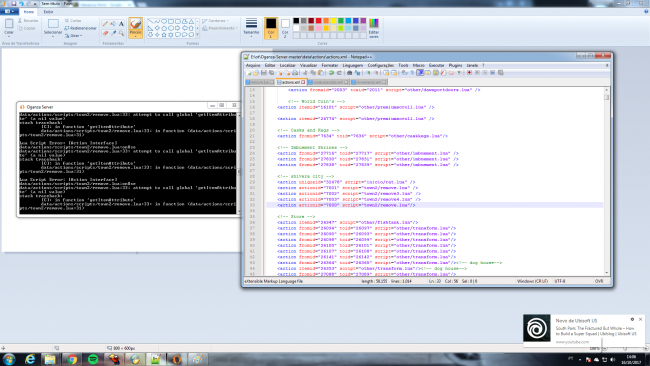Open the Preenchimento fill dropdown
Screen dimensions: 650x366
tap(220, 28)
